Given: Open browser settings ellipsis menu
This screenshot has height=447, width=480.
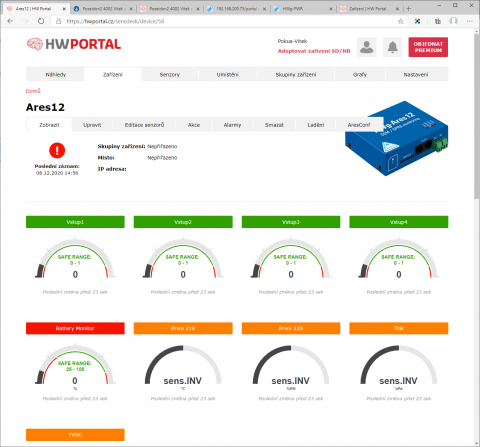Looking at the screenshot, I should pos(470,21).
